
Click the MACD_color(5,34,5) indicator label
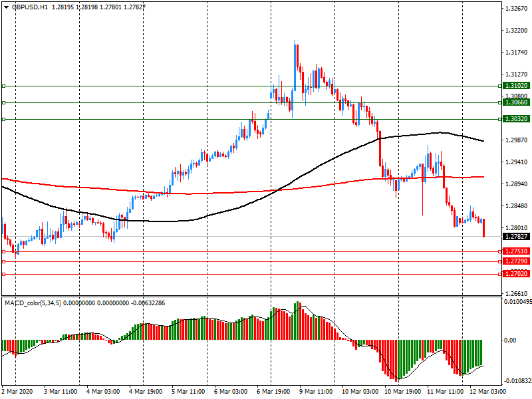33,303
